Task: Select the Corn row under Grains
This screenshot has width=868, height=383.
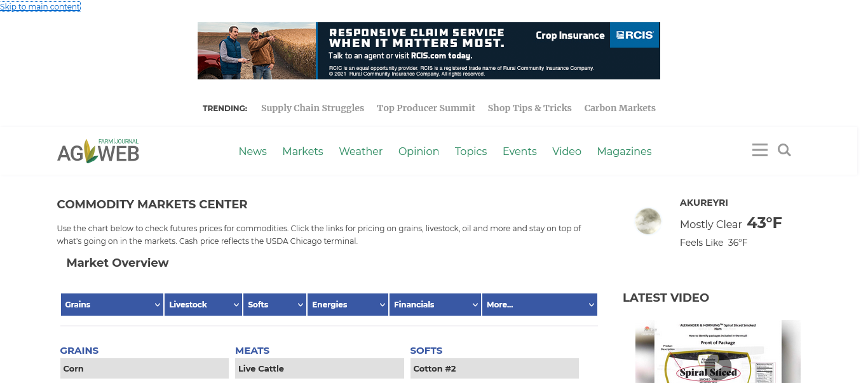Action: coord(144,368)
